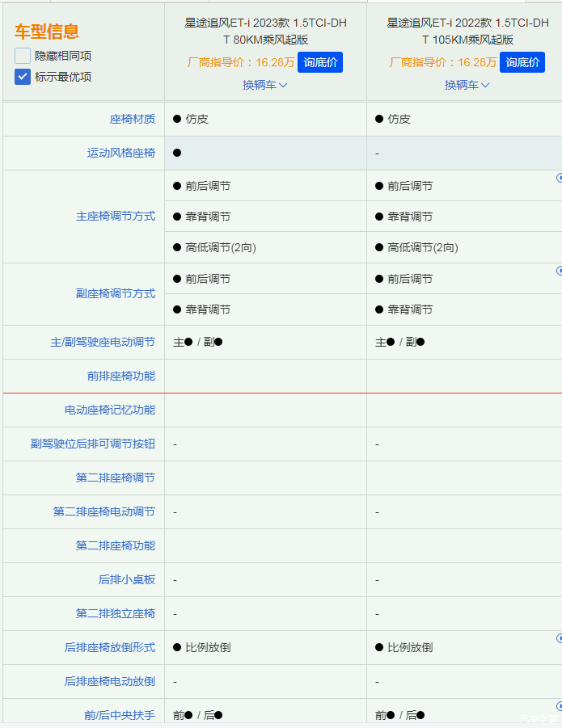The height and width of the screenshot is (728, 562).
Task: Open 换辆车 dropdown under 2023款 80KM
Action: tap(264, 85)
